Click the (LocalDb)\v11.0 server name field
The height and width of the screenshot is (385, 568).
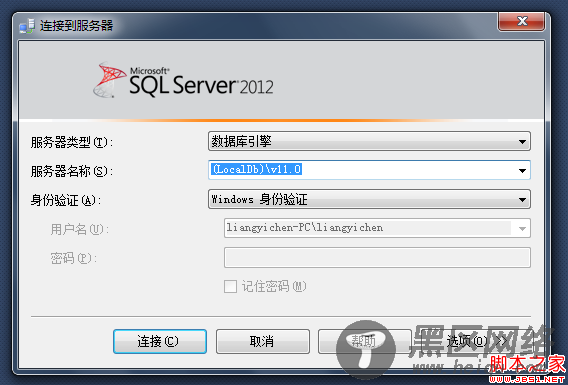[369, 170]
